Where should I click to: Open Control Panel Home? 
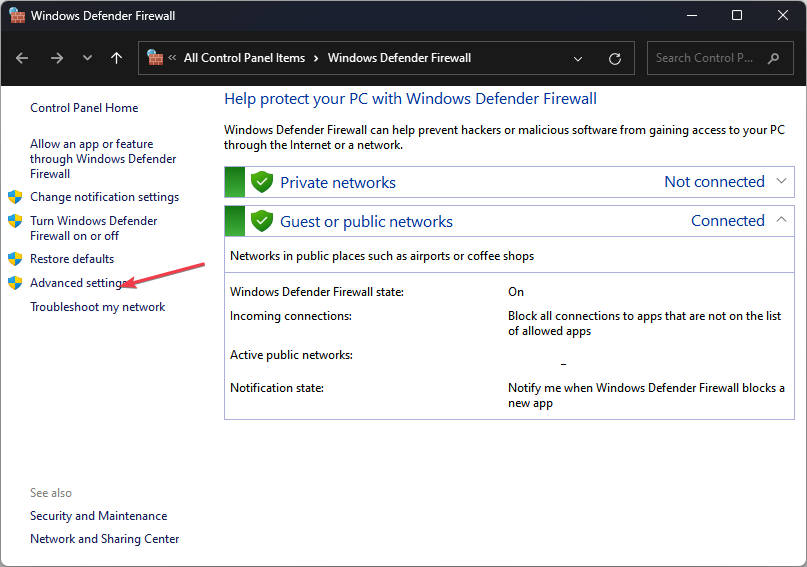point(84,108)
